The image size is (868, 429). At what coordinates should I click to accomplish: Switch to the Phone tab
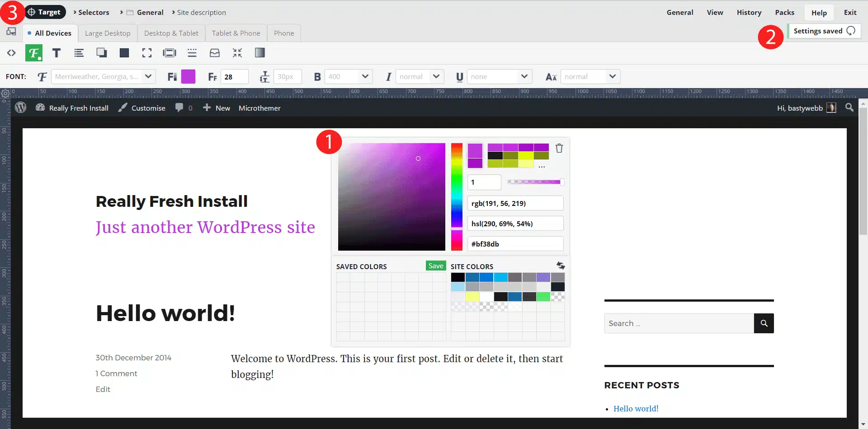pos(284,33)
